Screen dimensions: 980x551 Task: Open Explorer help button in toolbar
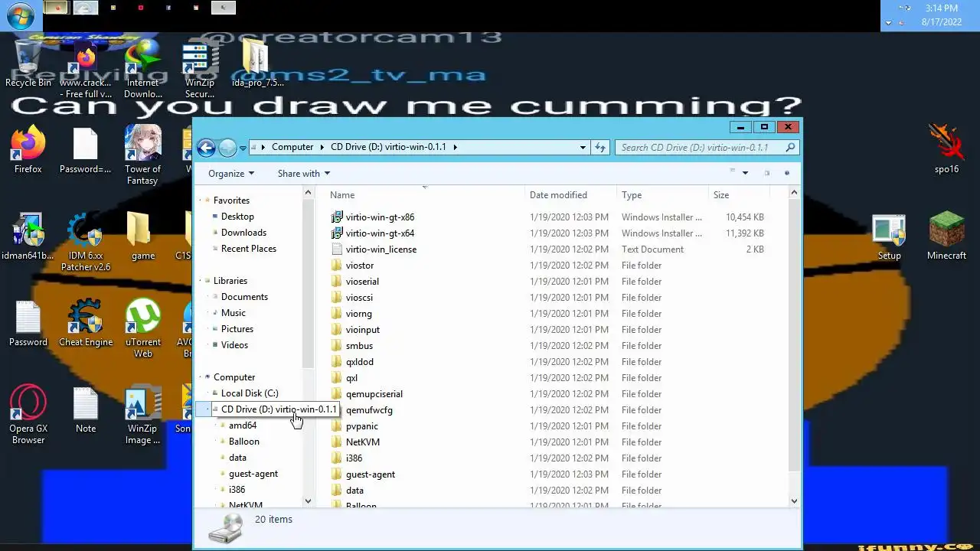(x=786, y=173)
